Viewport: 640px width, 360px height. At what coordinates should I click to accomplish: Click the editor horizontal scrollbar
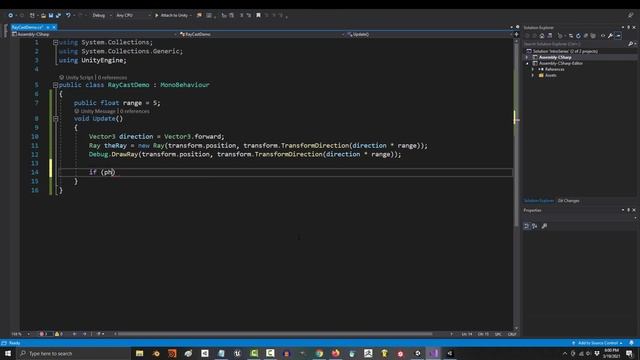pyautogui.click(x=275, y=334)
